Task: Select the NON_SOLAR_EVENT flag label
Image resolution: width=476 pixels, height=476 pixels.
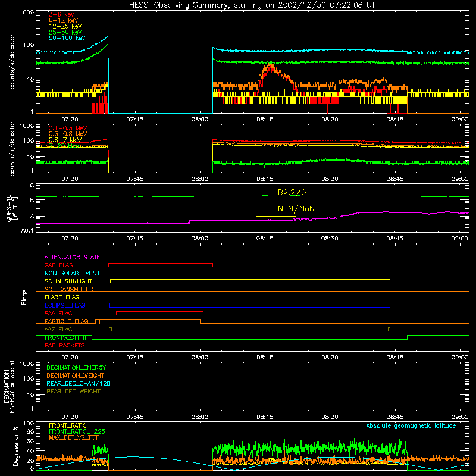Action: tap(72, 273)
